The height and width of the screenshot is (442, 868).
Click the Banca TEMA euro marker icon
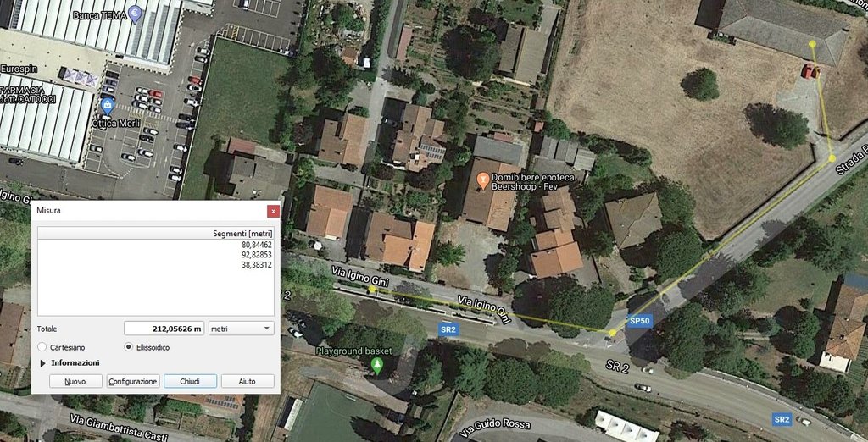point(135,14)
